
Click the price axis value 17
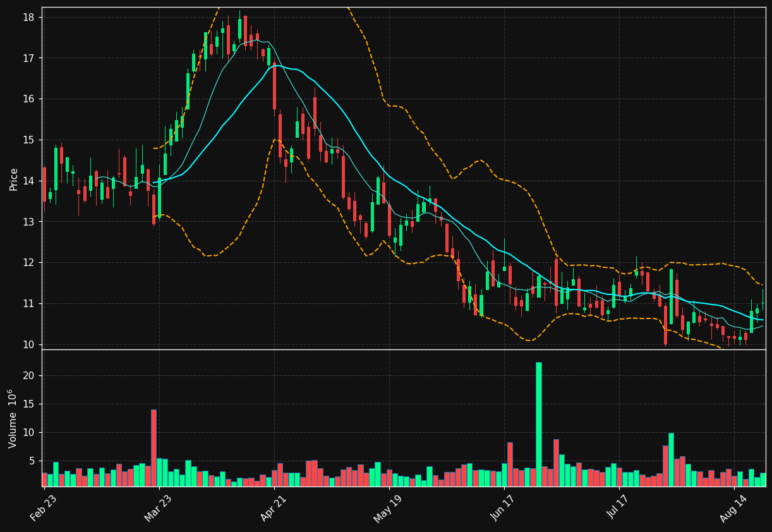click(x=28, y=58)
